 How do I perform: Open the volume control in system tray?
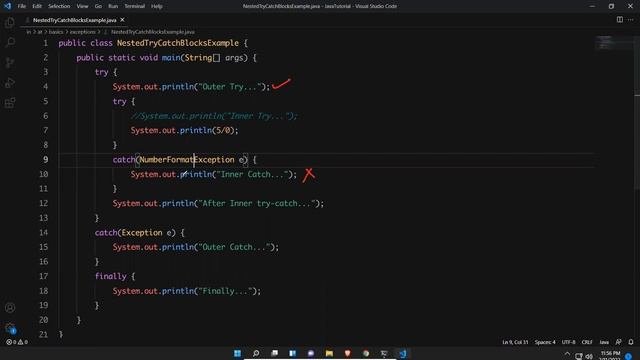(589, 356)
